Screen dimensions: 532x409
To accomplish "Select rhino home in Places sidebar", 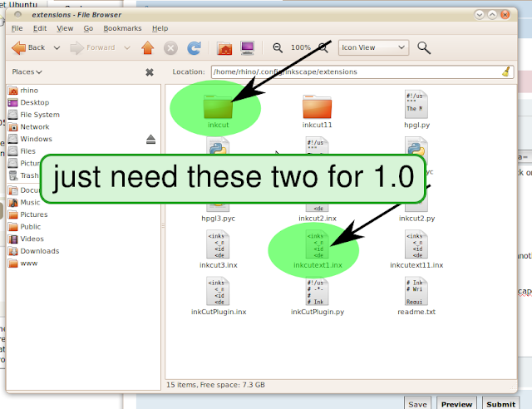I will (23, 91).
